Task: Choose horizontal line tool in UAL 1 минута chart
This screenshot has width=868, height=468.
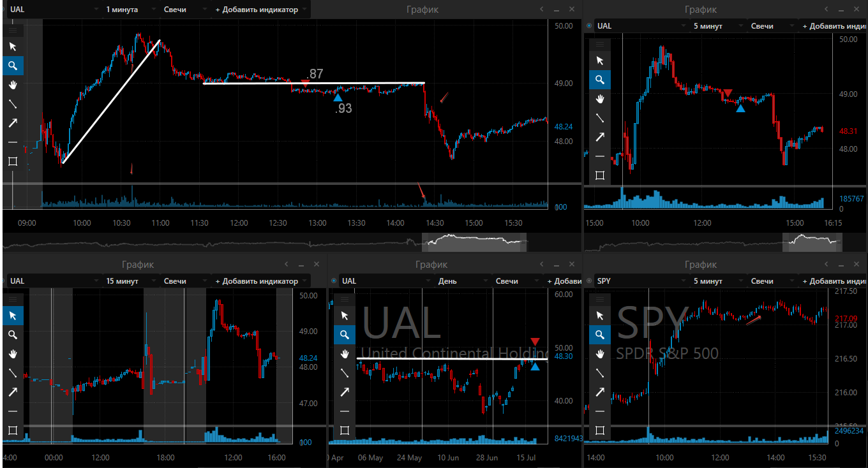Action: 13,142
